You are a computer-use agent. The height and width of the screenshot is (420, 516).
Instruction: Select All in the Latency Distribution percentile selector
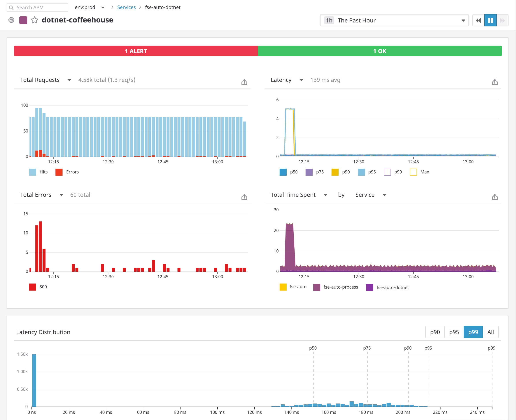[491, 332]
